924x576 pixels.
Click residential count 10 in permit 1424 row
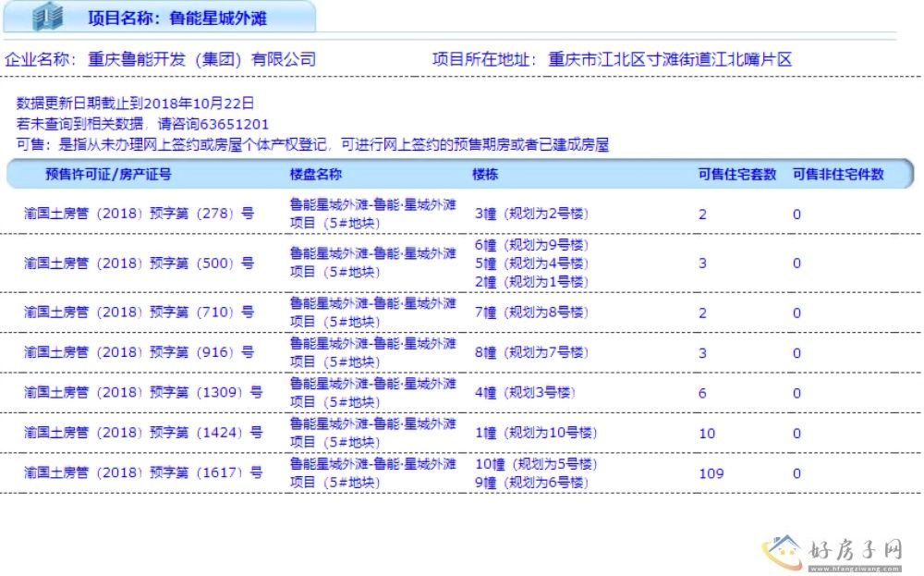pyautogui.click(x=707, y=434)
